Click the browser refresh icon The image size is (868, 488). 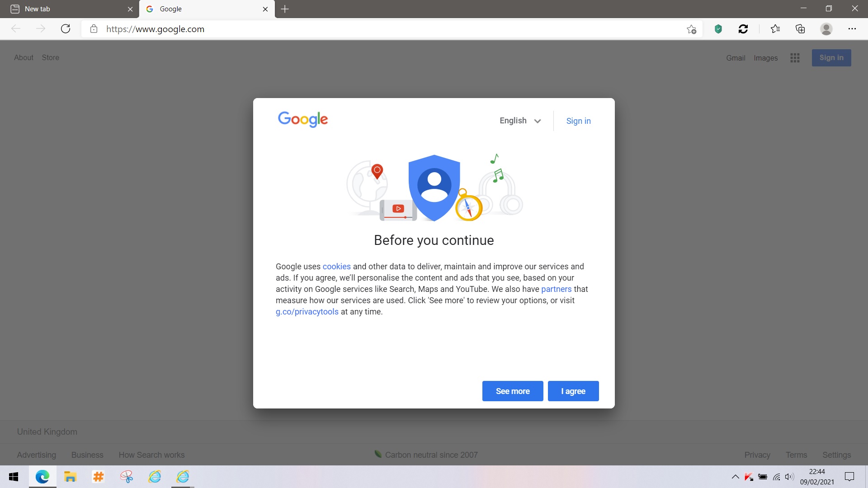tap(66, 29)
